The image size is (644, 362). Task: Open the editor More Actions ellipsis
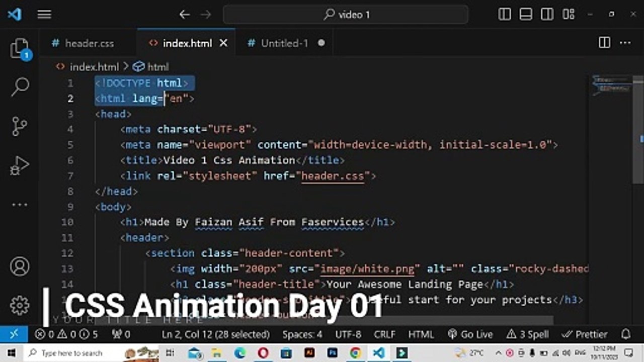tap(625, 43)
